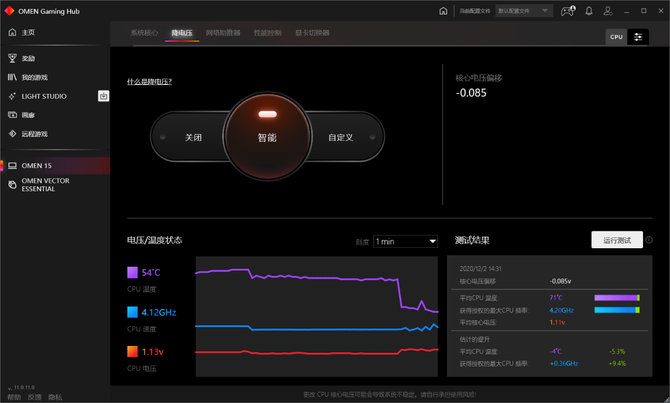Click the 4.20GHz max frequency result

point(561,310)
